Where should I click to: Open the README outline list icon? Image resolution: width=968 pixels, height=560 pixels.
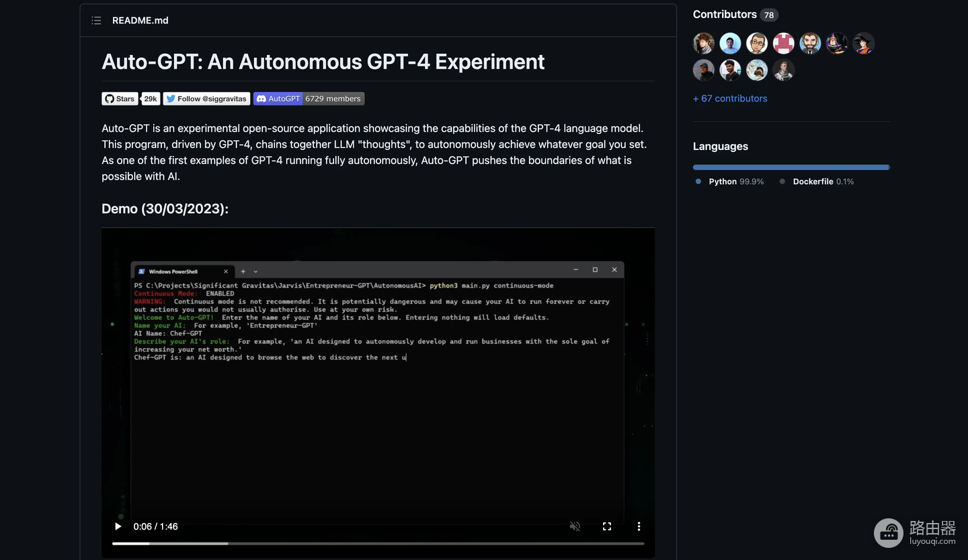click(x=96, y=21)
